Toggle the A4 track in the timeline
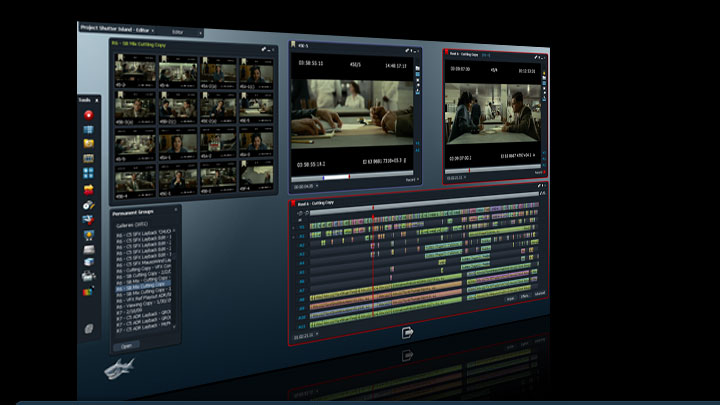The height and width of the screenshot is (405, 720). pos(302,263)
